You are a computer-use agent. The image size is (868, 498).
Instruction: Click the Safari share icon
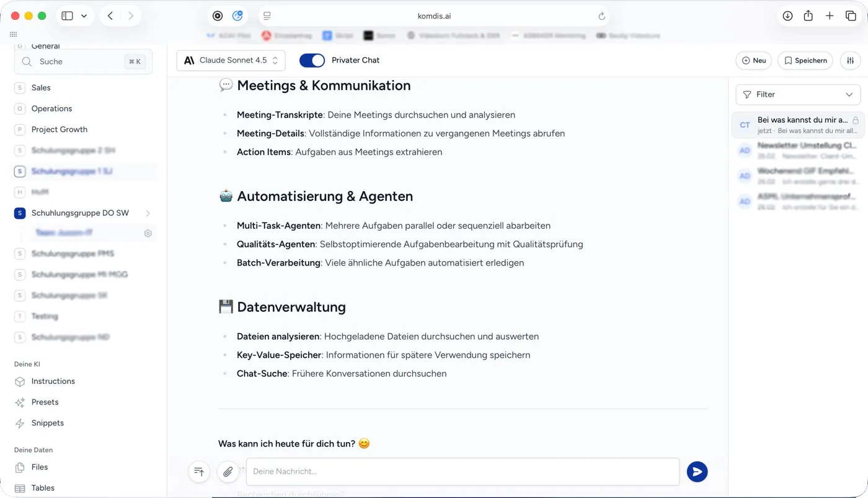[808, 16]
